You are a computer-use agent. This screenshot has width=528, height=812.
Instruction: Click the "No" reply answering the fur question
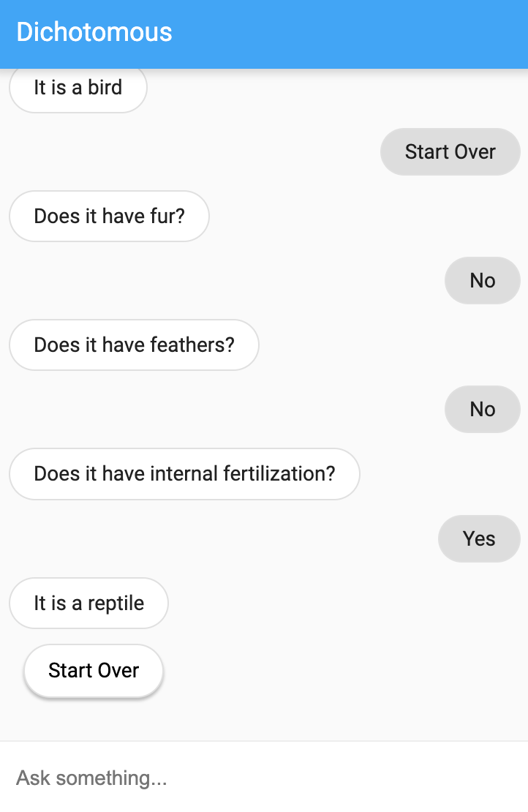pos(483,281)
